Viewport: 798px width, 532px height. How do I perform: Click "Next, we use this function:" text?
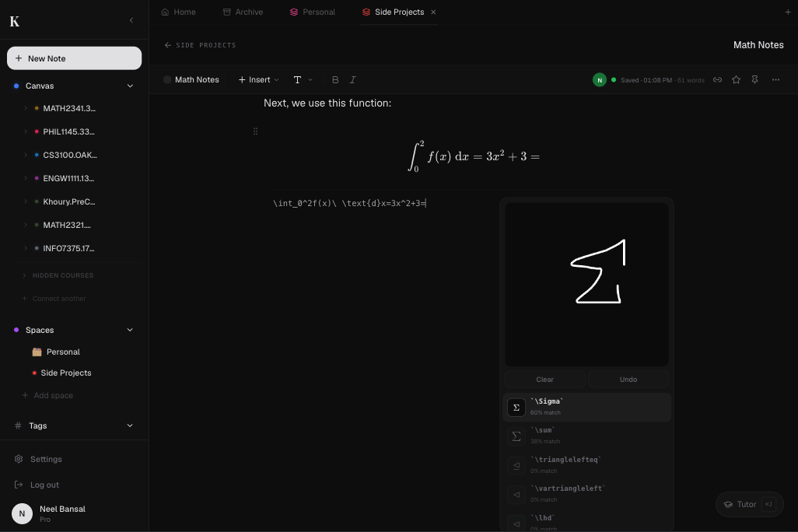tap(327, 103)
